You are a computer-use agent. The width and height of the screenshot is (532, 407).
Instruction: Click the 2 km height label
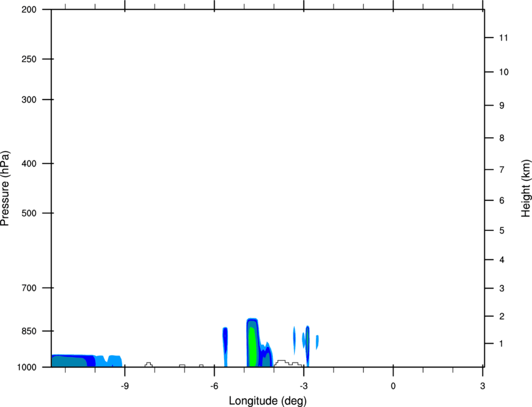click(x=502, y=316)
